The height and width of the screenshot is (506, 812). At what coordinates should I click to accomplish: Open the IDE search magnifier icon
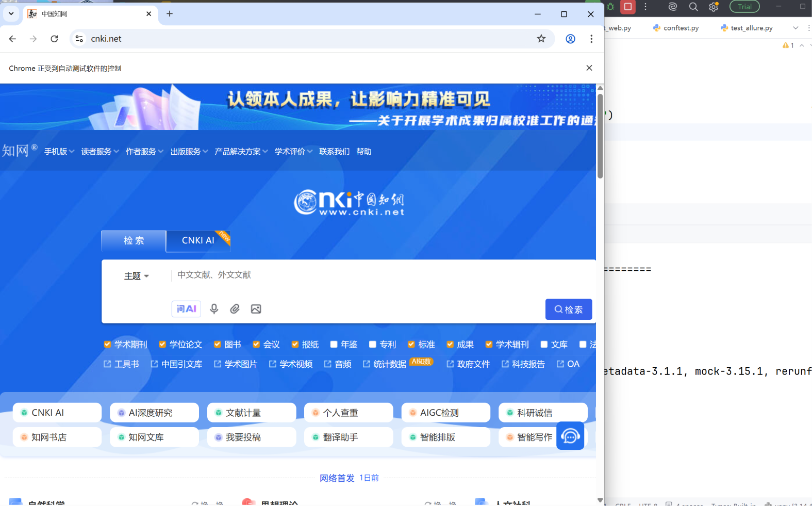[693, 7]
